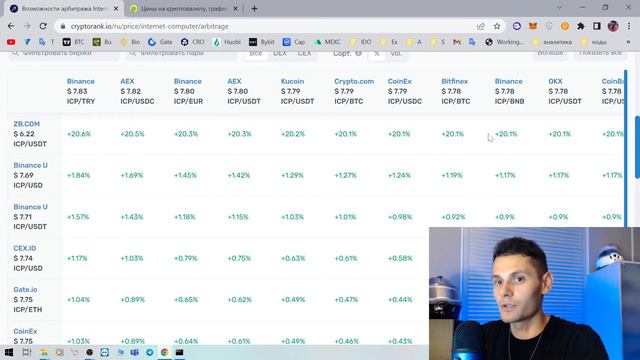Viewport: 640px width, 360px height.
Task: Open Task View on the taskbar
Action: click(27, 352)
